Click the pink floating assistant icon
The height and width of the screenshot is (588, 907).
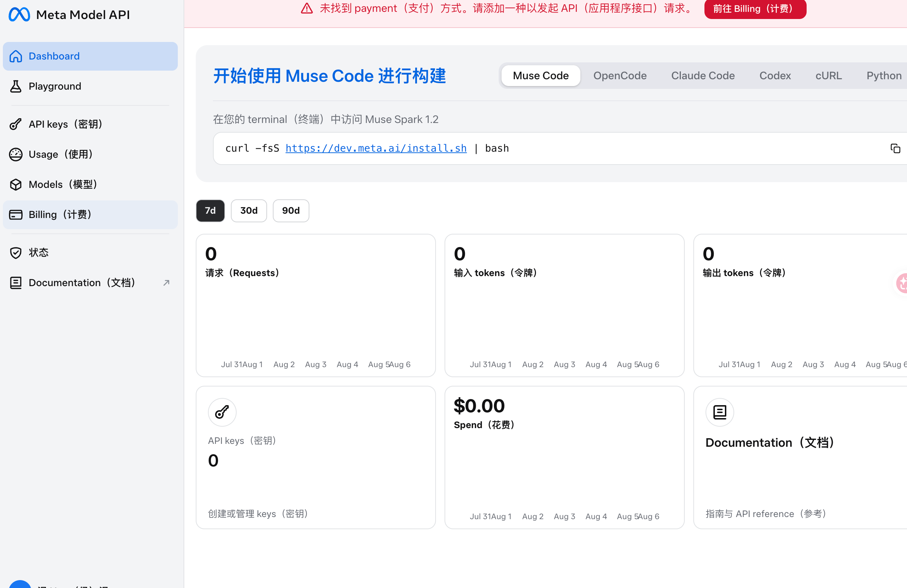click(902, 283)
